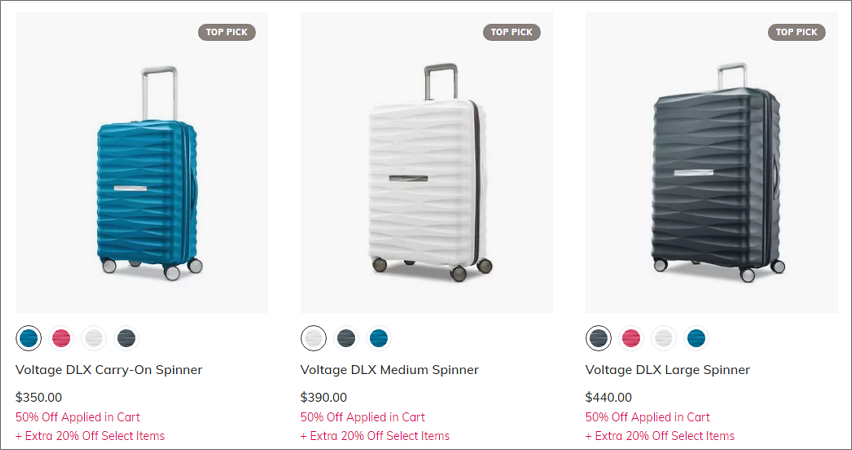
Task: Open Voltage DLX Carry-On Spinner title link
Action: 109,370
